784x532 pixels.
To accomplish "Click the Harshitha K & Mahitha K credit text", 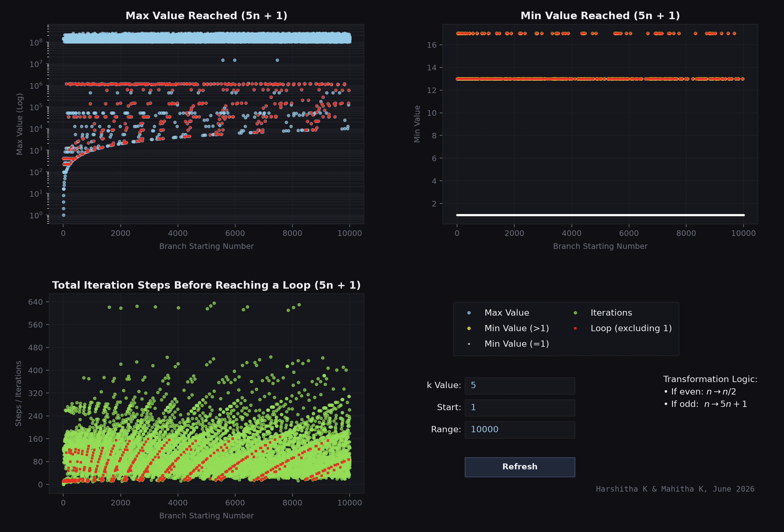I will pyautogui.click(x=675, y=489).
